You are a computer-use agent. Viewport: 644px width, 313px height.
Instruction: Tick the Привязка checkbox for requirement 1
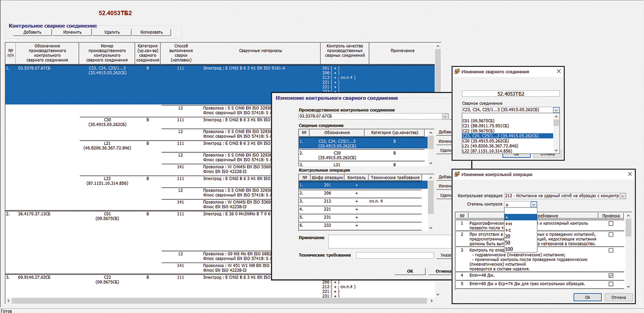coord(611,224)
